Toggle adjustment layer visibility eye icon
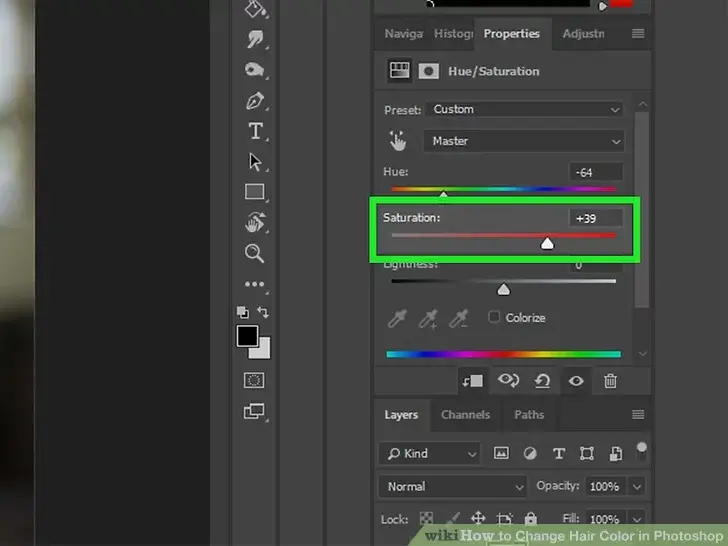 click(x=576, y=381)
